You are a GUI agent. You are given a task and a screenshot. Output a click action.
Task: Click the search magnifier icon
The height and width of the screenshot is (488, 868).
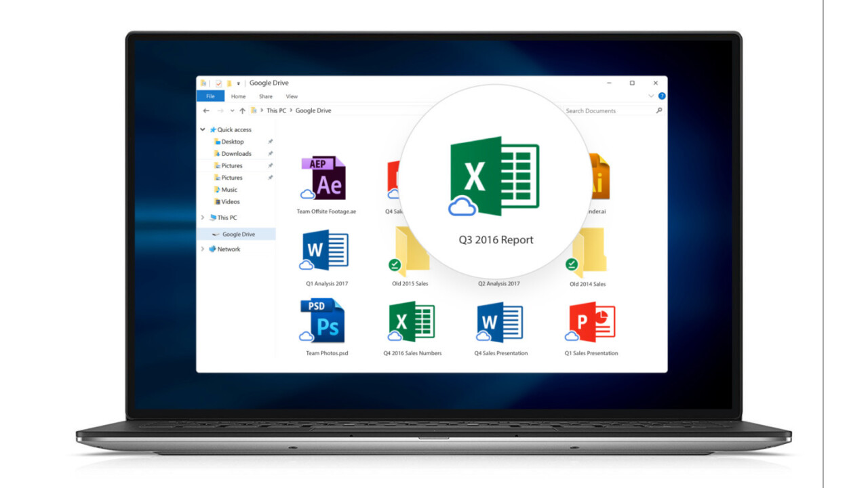(658, 110)
